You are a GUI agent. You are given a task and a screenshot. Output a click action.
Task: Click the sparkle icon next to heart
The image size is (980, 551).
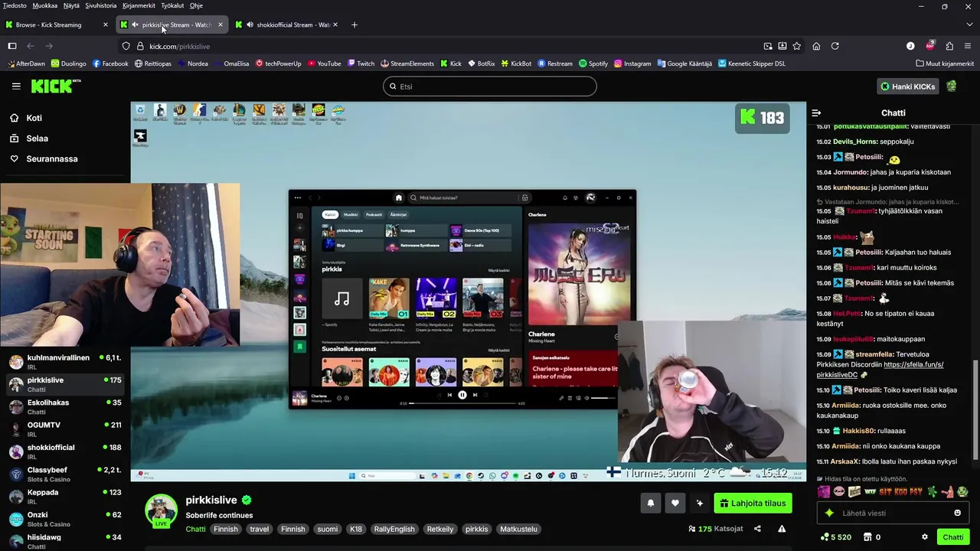point(700,503)
